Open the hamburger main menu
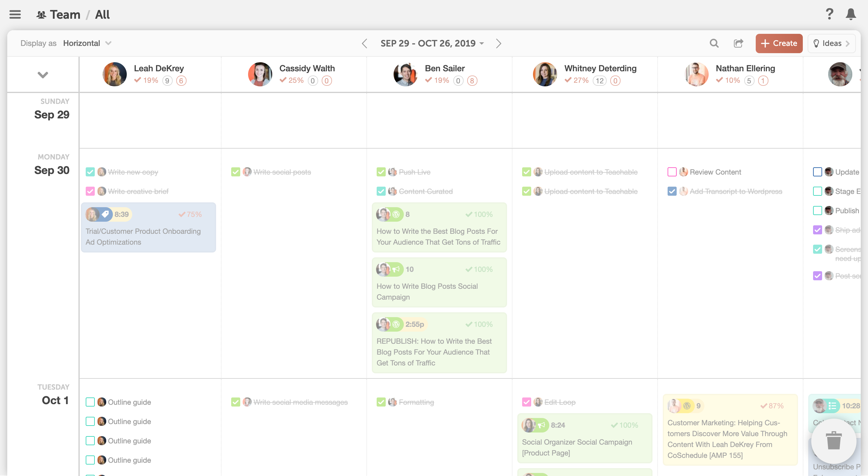 pos(15,14)
